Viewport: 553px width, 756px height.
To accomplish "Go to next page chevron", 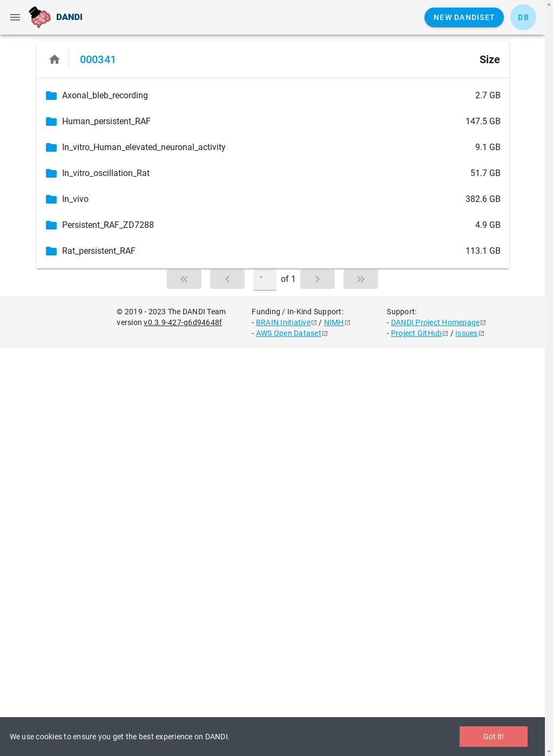I will (318, 279).
